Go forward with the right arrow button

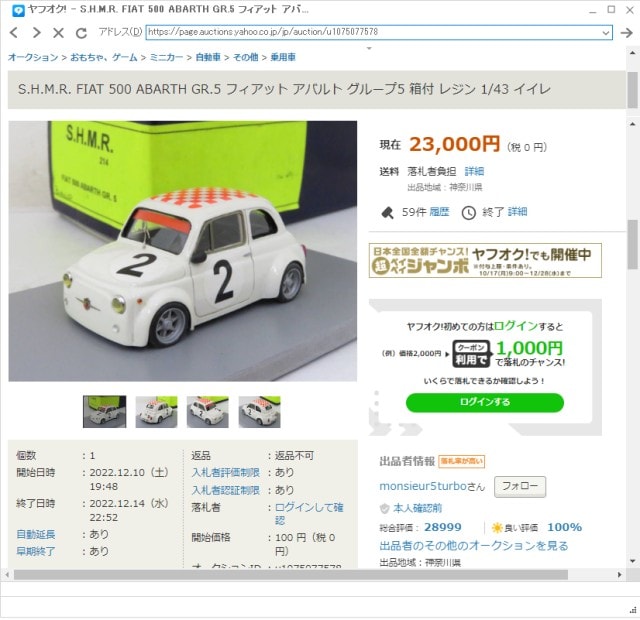click(36, 32)
